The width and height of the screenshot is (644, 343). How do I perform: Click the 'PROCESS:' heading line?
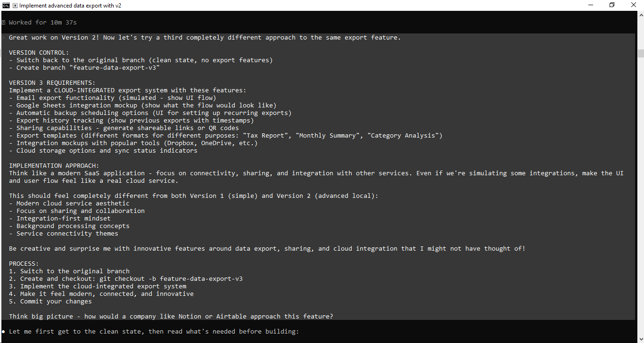(x=24, y=264)
